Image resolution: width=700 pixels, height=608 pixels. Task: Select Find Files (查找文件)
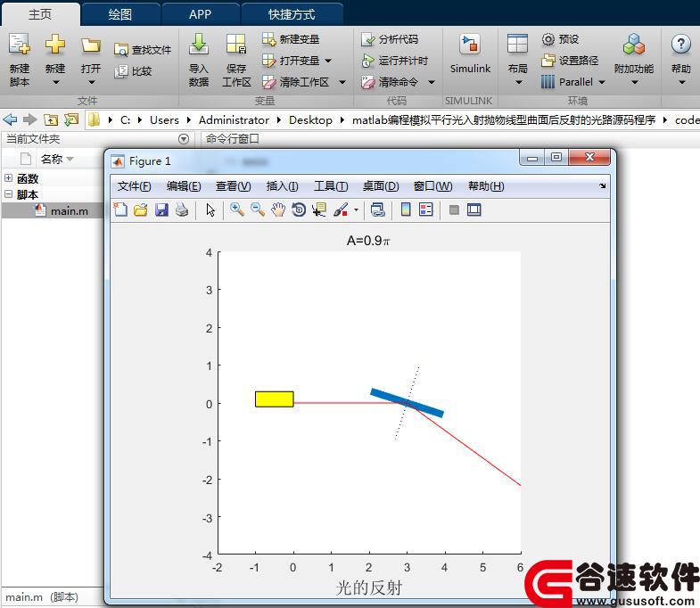click(143, 50)
